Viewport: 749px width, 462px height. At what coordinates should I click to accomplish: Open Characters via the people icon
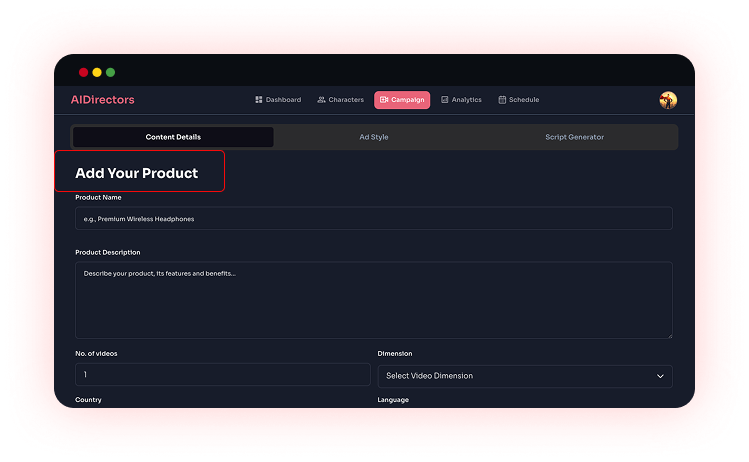click(322, 100)
